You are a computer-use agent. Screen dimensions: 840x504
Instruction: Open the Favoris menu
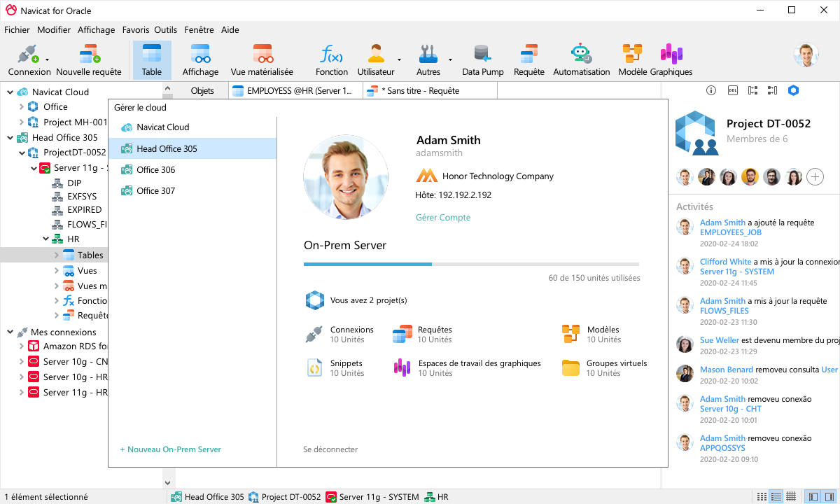136,30
